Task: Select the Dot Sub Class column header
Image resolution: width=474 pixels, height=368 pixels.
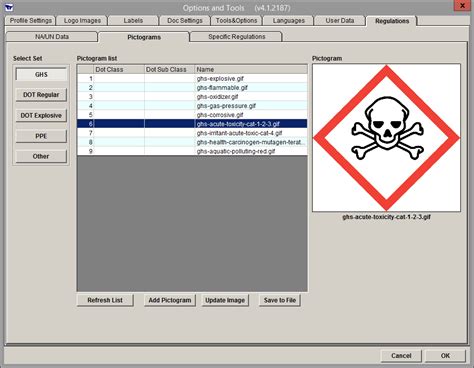Action: tap(169, 69)
